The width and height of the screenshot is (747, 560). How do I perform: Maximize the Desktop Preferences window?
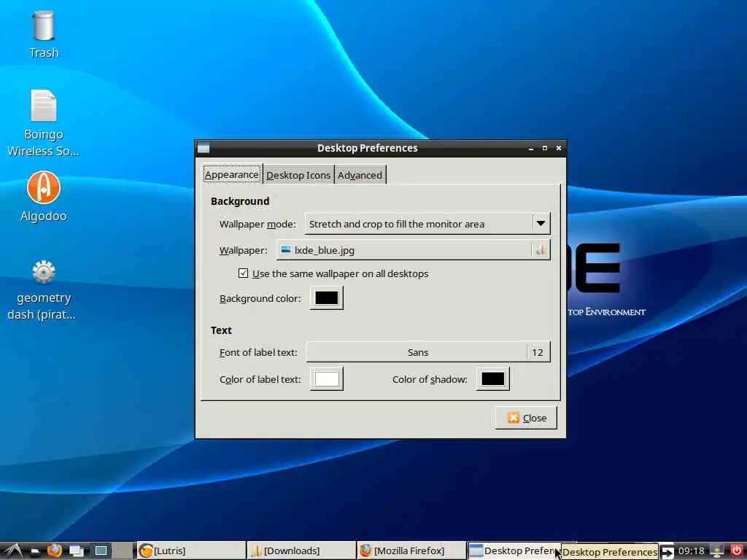click(544, 148)
